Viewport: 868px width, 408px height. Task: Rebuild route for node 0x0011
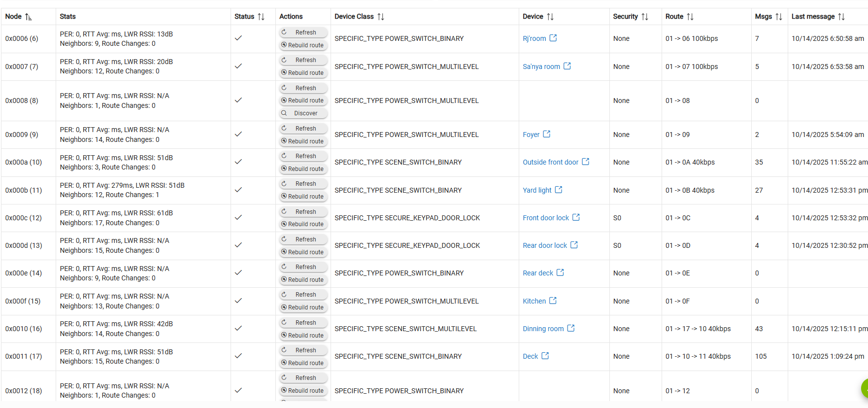[303, 363]
